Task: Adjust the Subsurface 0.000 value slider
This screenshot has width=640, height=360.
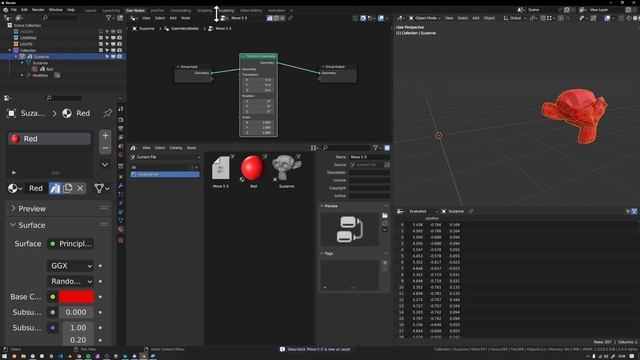Action: (76, 312)
